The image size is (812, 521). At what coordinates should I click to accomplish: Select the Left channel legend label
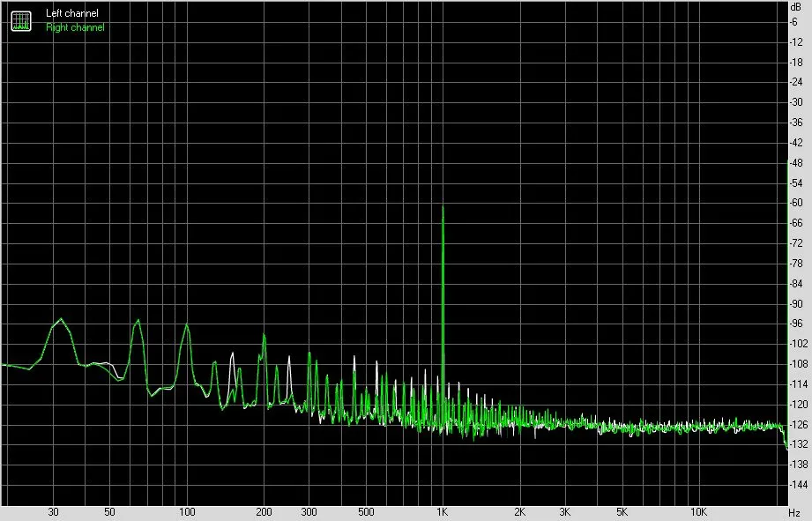pyautogui.click(x=72, y=13)
